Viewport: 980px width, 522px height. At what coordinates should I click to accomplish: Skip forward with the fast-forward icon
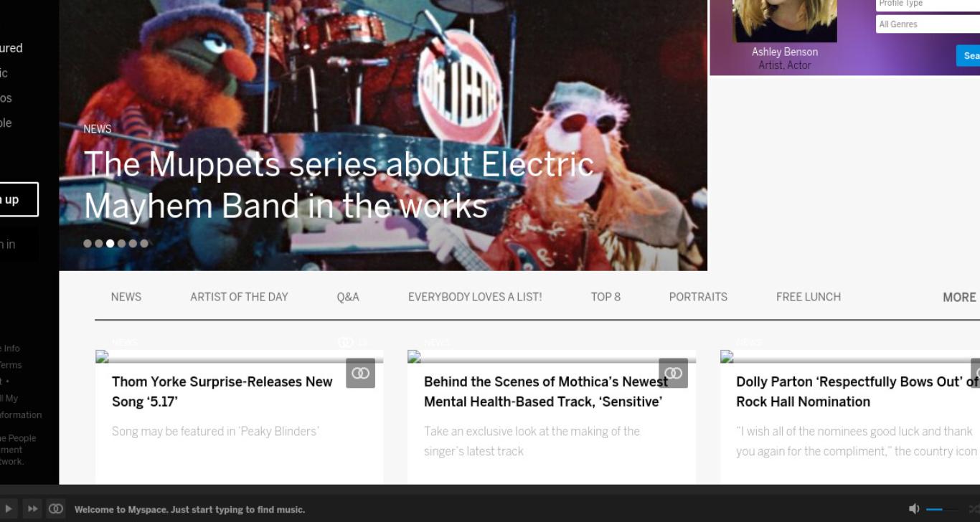click(x=33, y=509)
